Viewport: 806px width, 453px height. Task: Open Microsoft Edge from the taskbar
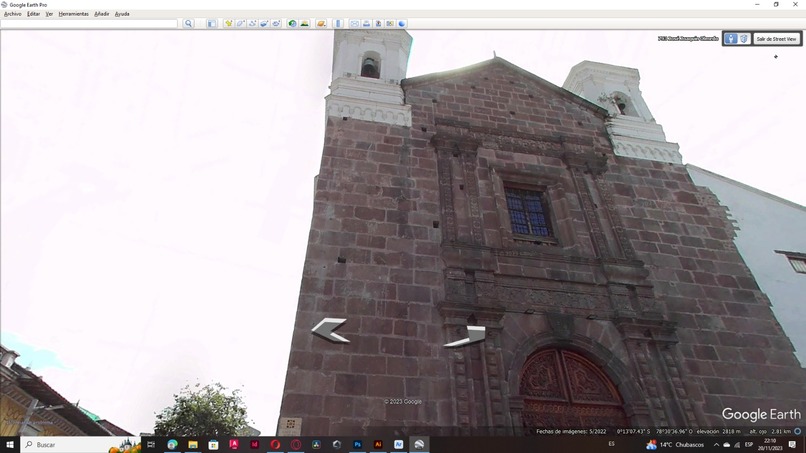tap(172, 444)
